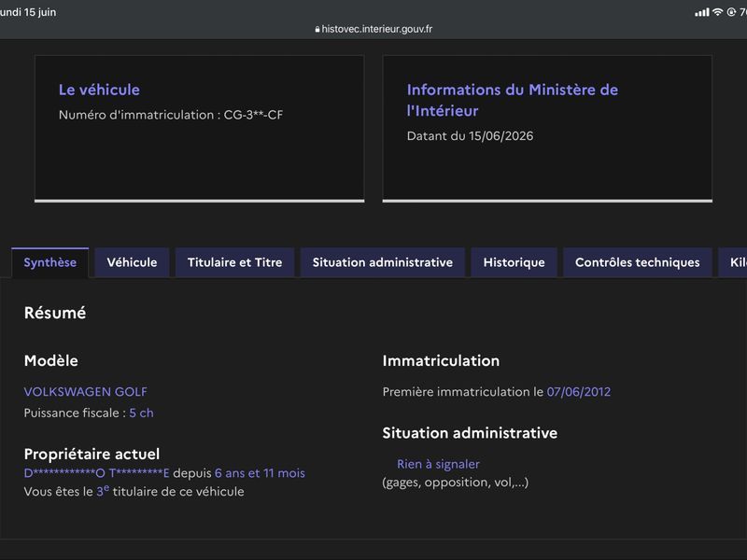Viewport: 747px width, 560px height.
Task: Switch to the Historique tab
Action: 514,262
